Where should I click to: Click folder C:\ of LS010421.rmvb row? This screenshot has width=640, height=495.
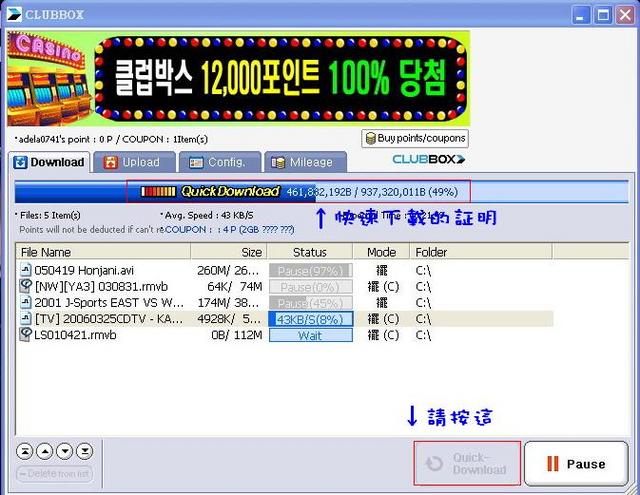tap(423, 335)
